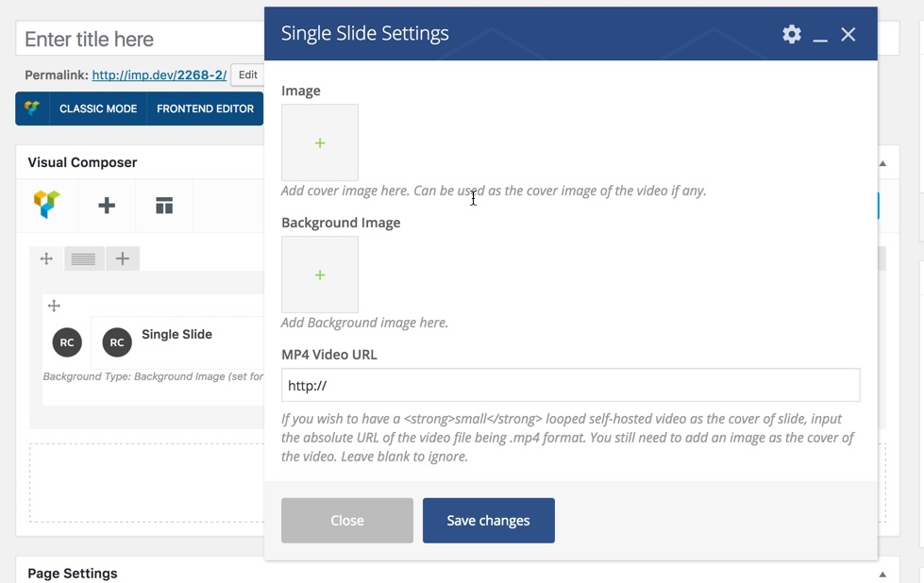Open the imp.dev permalink
Viewport: 924px width, 583px height.
click(159, 75)
